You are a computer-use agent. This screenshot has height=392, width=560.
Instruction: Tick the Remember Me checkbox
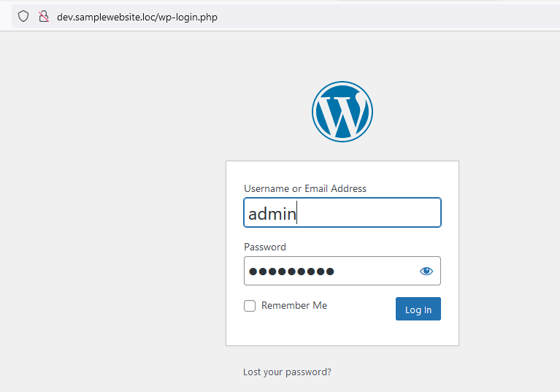tap(250, 306)
